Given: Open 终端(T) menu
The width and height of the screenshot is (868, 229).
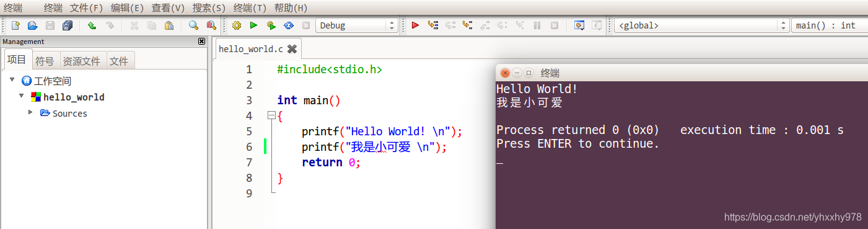Looking at the screenshot, I should point(250,8).
